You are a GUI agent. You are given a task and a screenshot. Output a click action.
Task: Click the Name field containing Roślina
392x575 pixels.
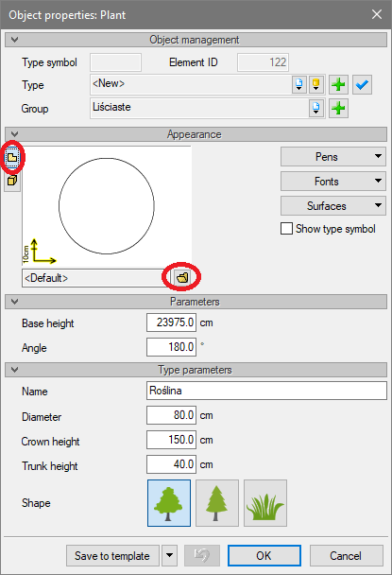(266, 391)
